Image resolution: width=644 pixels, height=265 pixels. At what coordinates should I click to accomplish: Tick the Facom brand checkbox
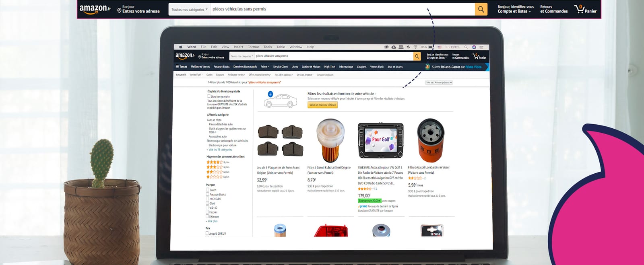tap(208, 212)
